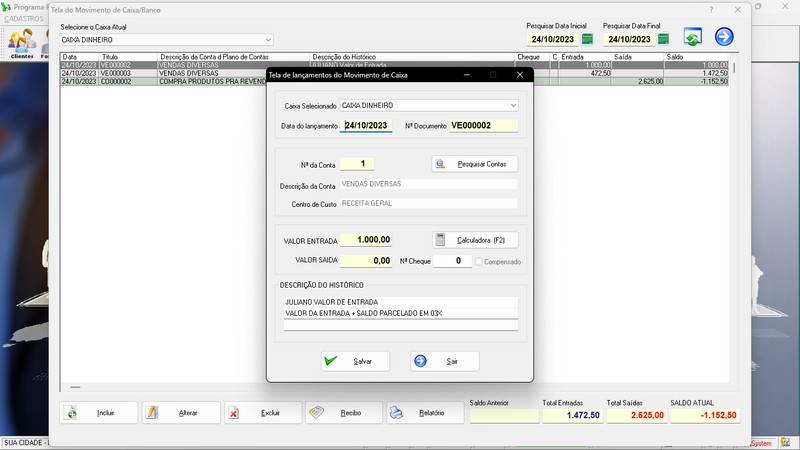800x450 pixels.
Task: Generate a Recibo receipt
Action: 342,412
